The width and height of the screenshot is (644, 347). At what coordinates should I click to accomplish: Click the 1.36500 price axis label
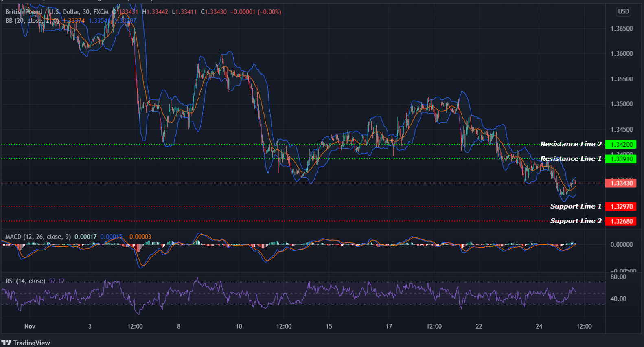pos(622,29)
